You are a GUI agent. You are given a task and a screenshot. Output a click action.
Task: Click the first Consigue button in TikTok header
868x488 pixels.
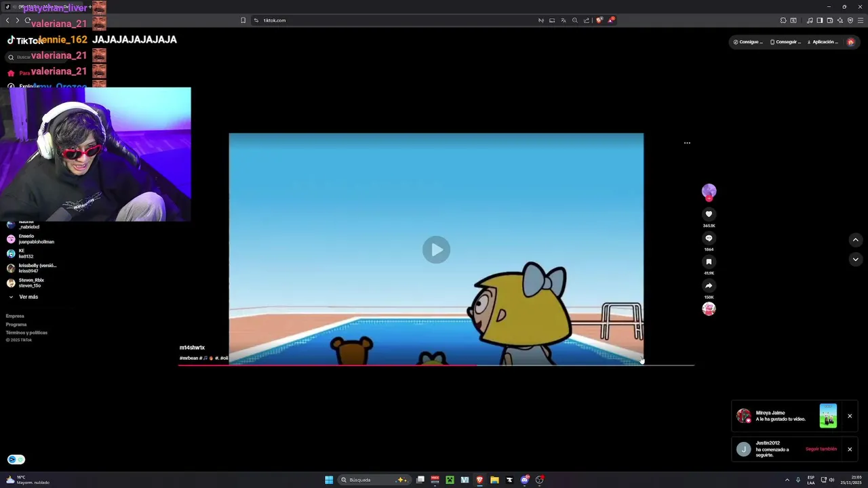tap(748, 42)
